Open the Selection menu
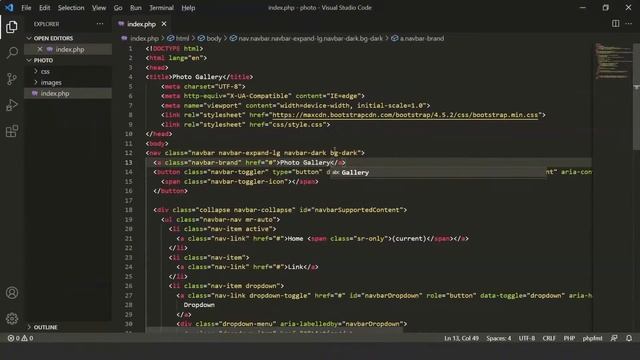 click(x=71, y=8)
